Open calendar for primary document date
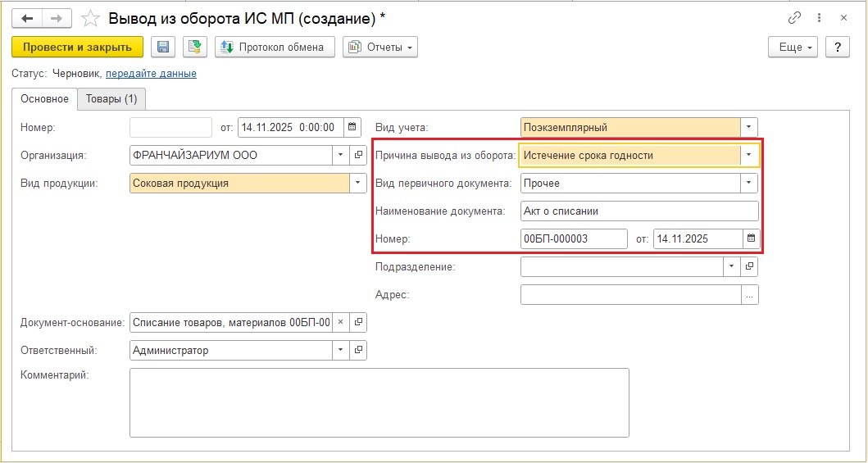868x463 pixels. (x=751, y=239)
